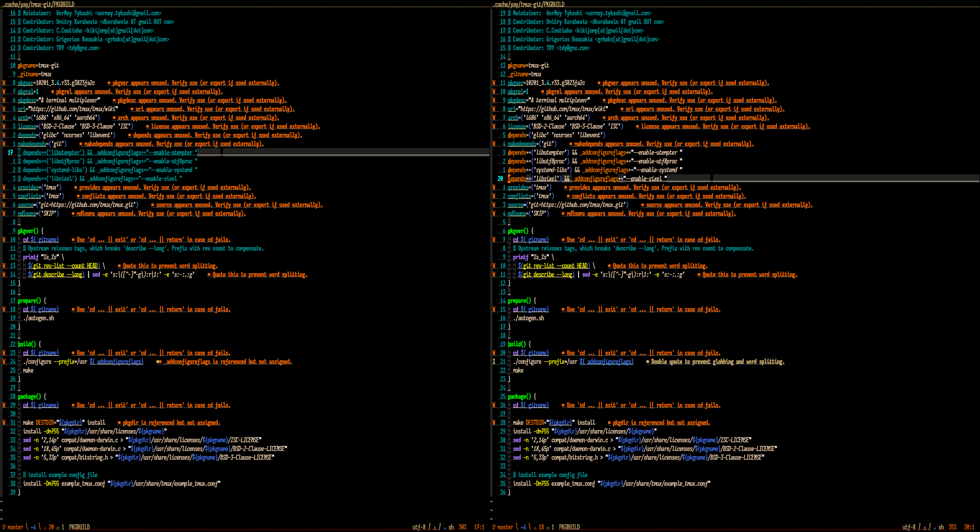Click the 'install example config file' comment in left pane
The height and width of the screenshot is (532, 980).
60,475
